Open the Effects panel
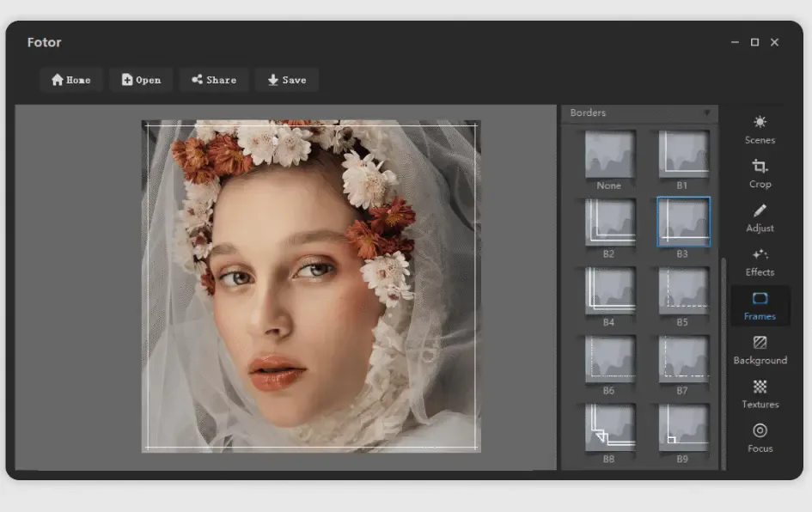 pyautogui.click(x=760, y=264)
